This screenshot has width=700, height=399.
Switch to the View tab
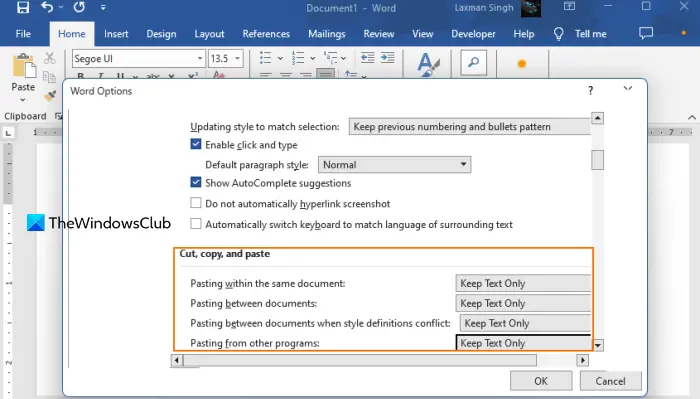[x=422, y=34]
